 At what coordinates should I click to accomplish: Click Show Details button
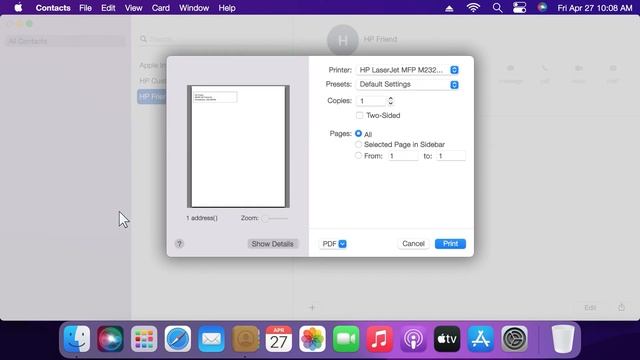point(272,244)
